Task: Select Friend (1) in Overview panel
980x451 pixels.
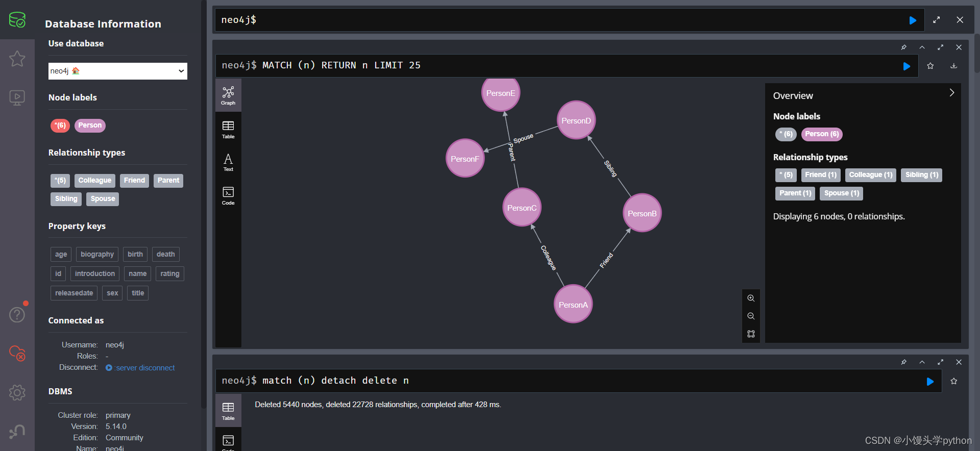Action: [821, 175]
